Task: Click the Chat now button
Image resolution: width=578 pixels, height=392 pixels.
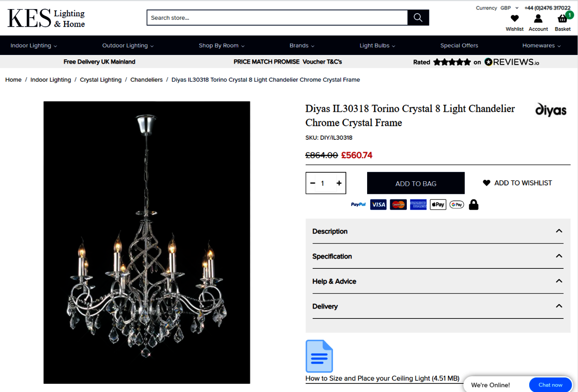Action: [x=550, y=385]
